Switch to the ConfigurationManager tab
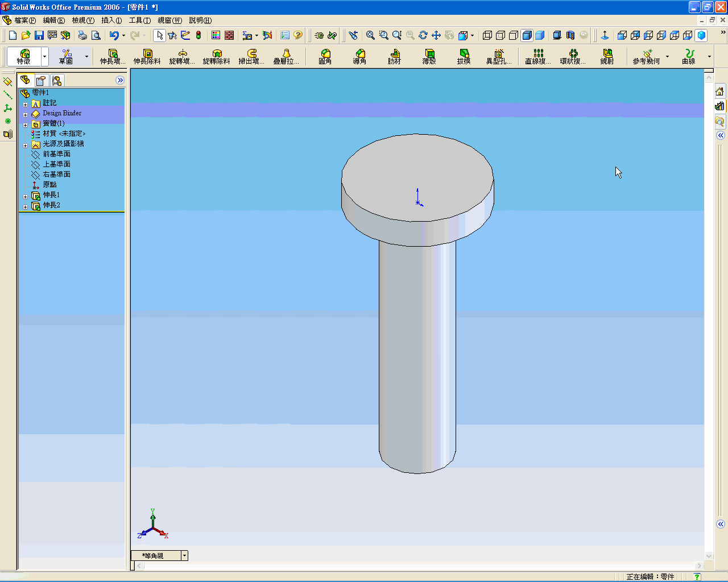The width and height of the screenshot is (728, 582). click(x=57, y=80)
